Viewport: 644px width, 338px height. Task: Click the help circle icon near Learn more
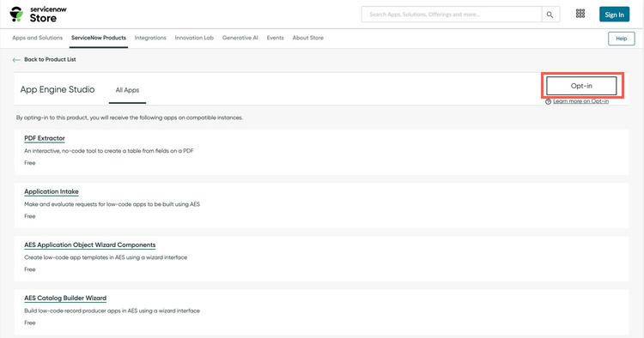(x=548, y=102)
